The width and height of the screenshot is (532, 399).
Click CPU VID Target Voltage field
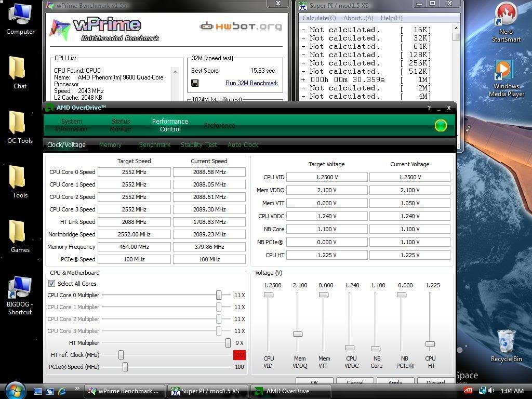pos(327,177)
